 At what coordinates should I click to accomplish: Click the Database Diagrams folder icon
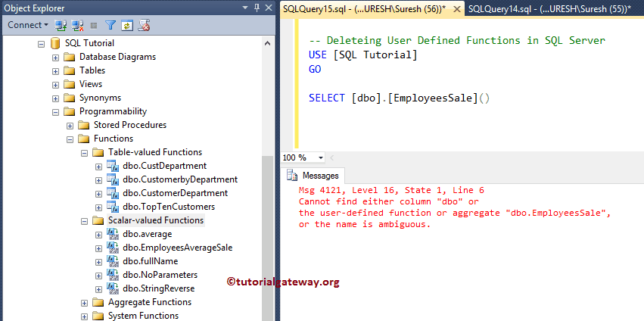coord(70,57)
